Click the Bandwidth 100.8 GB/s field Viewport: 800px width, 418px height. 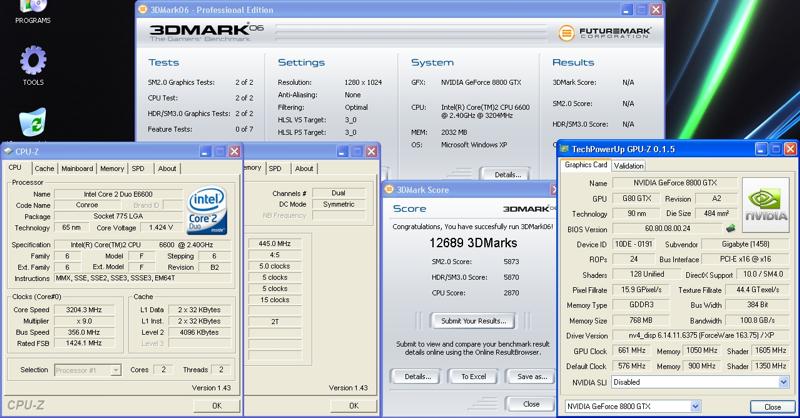pos(757,321)
